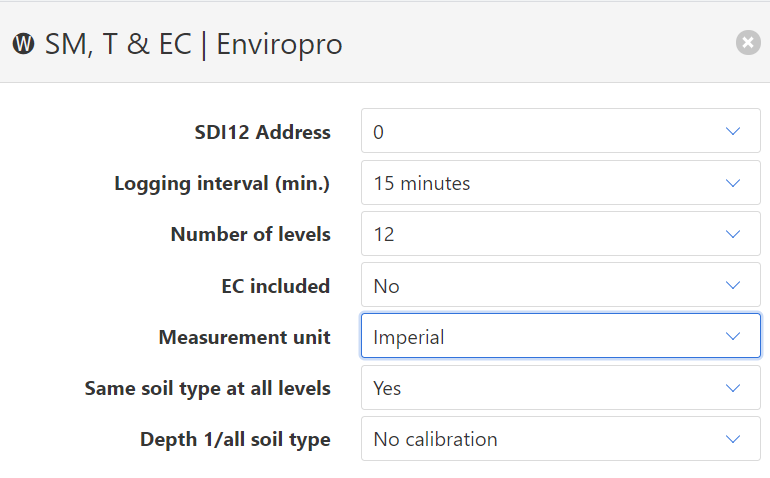Open the EC included dropdown set to No

click(560, 286)
